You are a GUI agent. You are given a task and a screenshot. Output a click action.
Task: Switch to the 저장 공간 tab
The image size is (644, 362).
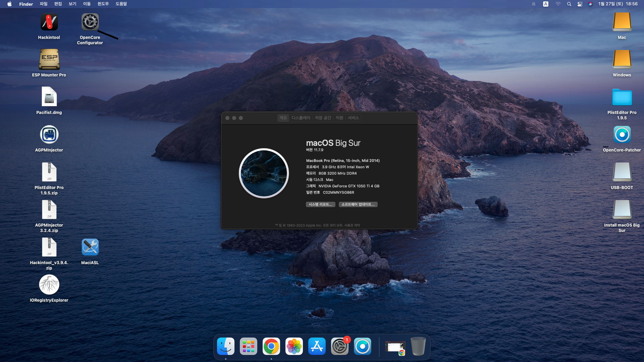(x=323, y=118)
